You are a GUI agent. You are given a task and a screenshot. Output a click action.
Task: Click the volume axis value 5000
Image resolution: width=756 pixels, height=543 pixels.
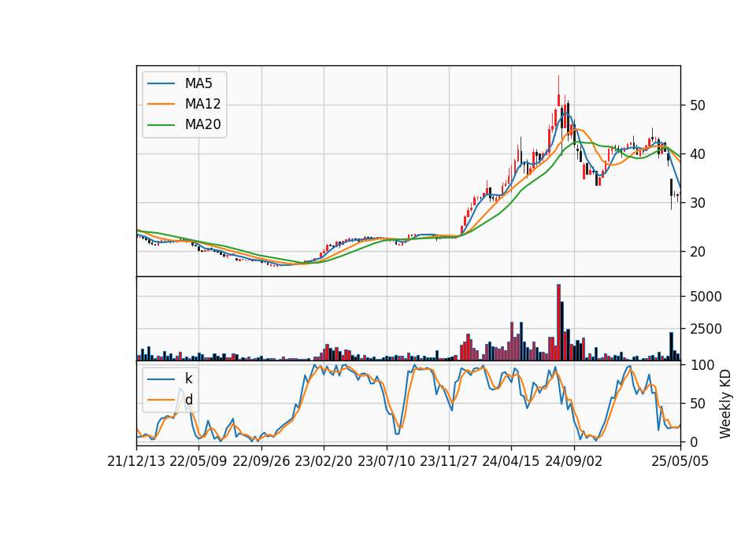coord(706,297)
